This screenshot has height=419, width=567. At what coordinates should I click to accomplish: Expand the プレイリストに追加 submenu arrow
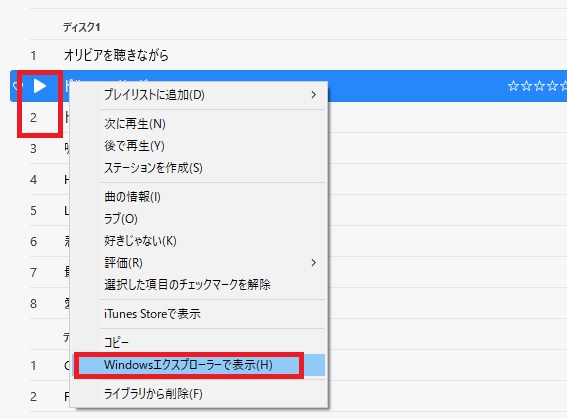click(x=314, y=95)
